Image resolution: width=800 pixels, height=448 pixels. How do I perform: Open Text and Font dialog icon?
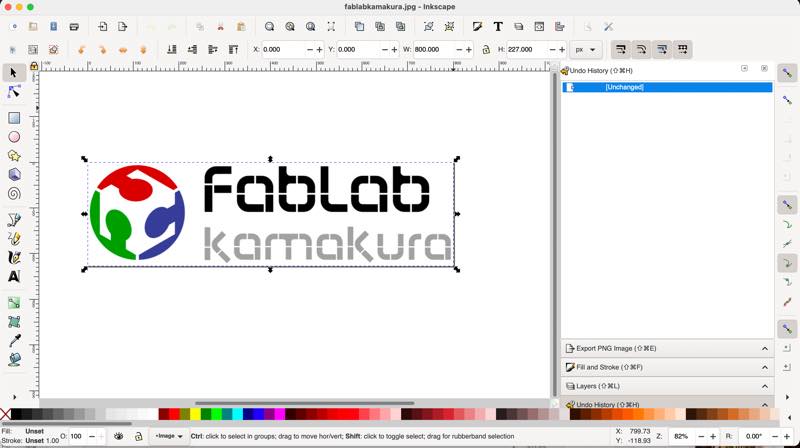pos(498,27)
